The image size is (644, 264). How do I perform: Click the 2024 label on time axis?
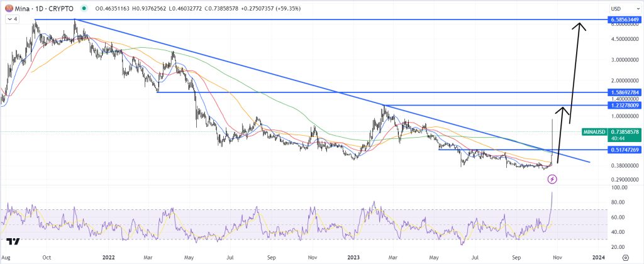(x=599, y=258)
